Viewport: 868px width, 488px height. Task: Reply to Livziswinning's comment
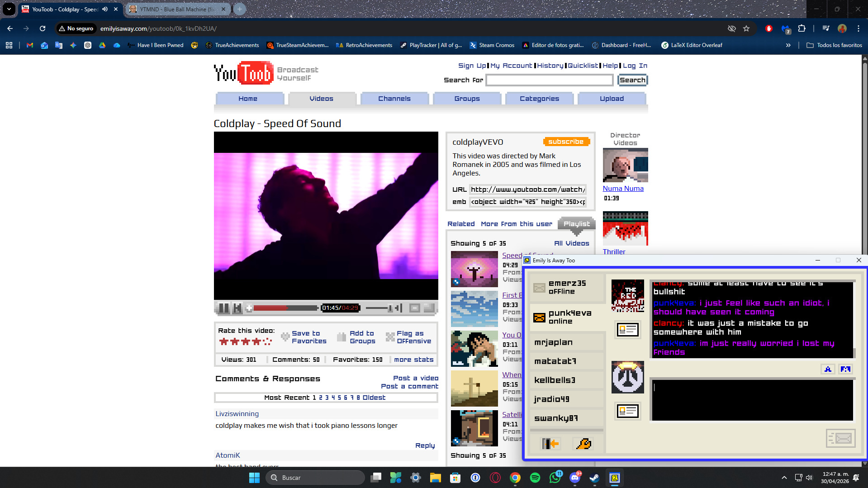(425, 445)
